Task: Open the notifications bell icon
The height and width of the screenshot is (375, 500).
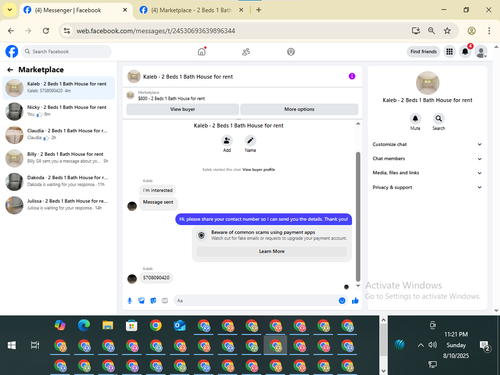Action: (x=465, y=52)
